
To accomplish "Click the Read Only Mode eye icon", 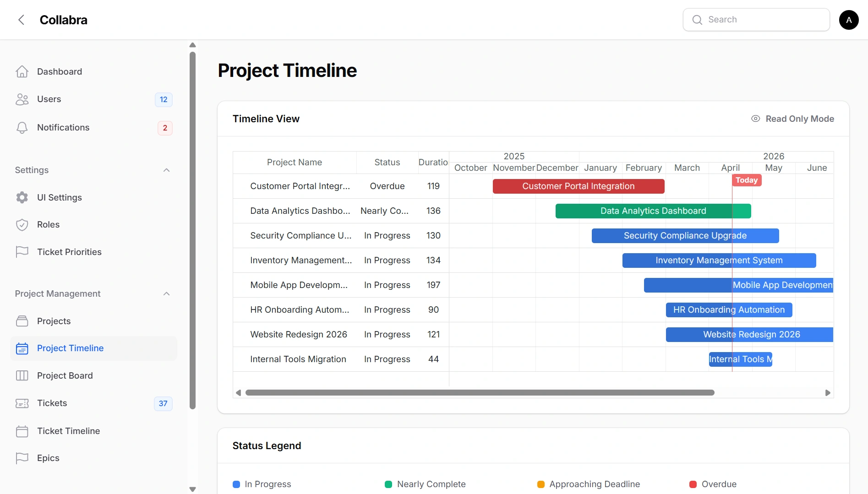I will [756, 119].
